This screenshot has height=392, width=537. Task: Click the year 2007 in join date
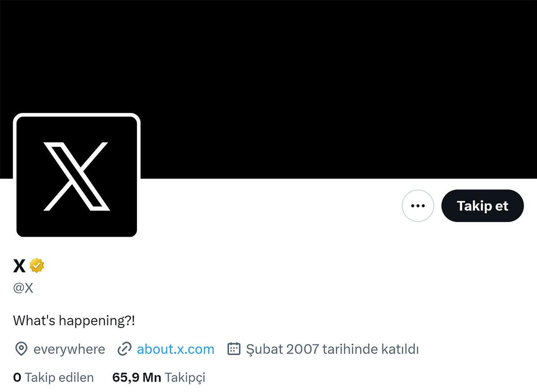(x=302, y=349)
